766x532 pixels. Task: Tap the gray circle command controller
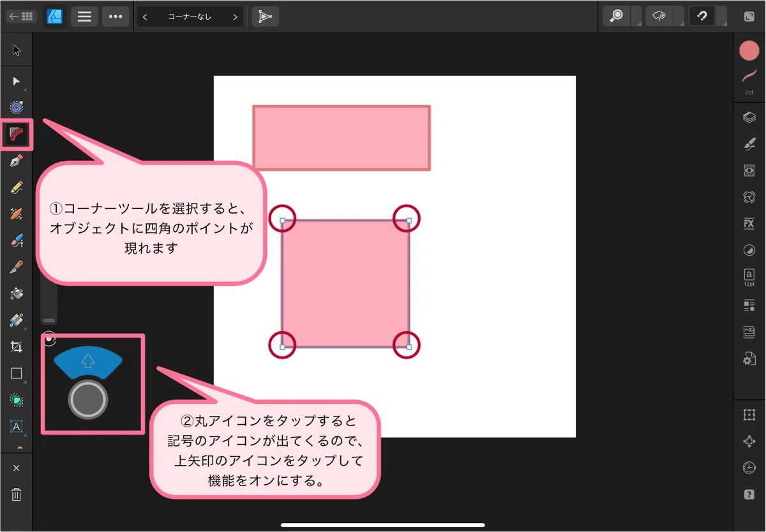pyautogui.click(x=88, y=400)
